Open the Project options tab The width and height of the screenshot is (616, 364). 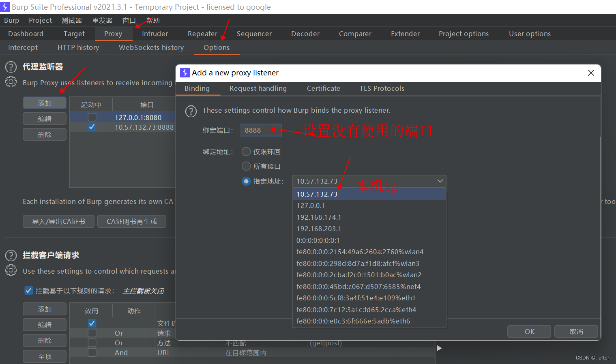(464, 34)
